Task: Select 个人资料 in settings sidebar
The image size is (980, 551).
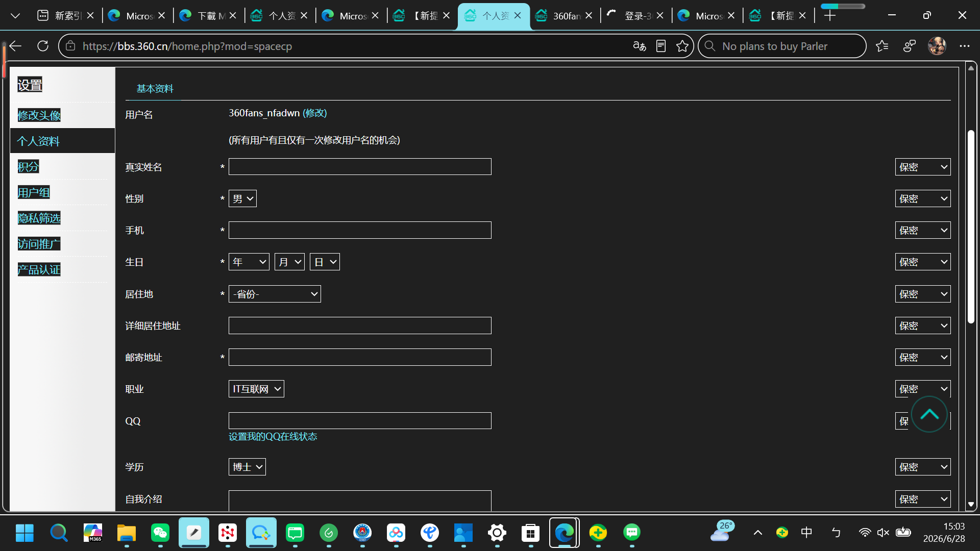Action: tap(39, 141)
